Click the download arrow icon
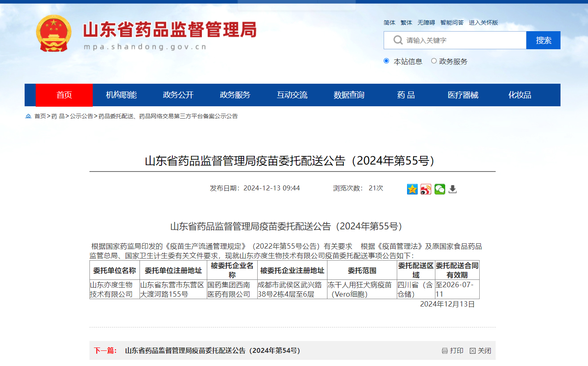The image size is (588, 366). (453, 189)
